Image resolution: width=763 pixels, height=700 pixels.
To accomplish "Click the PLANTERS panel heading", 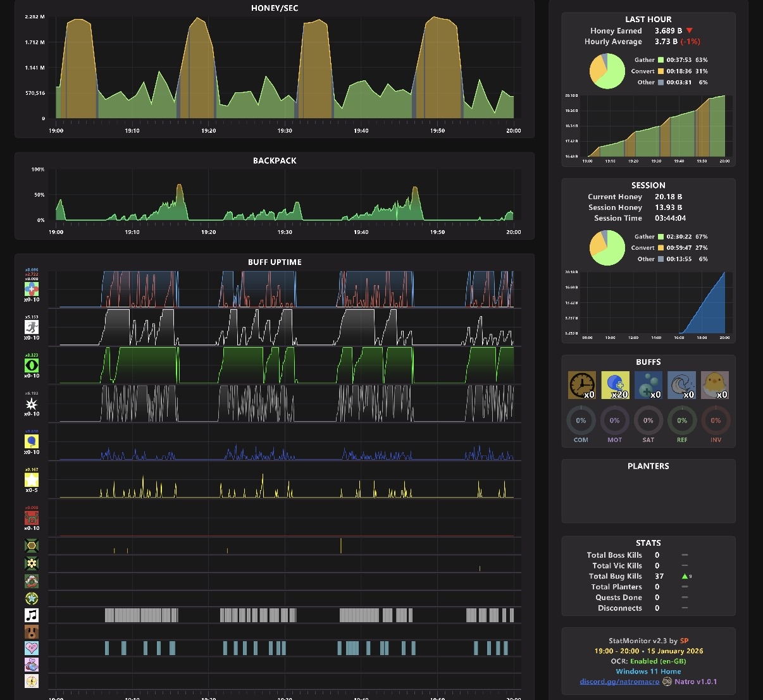I will coord(648,466).
